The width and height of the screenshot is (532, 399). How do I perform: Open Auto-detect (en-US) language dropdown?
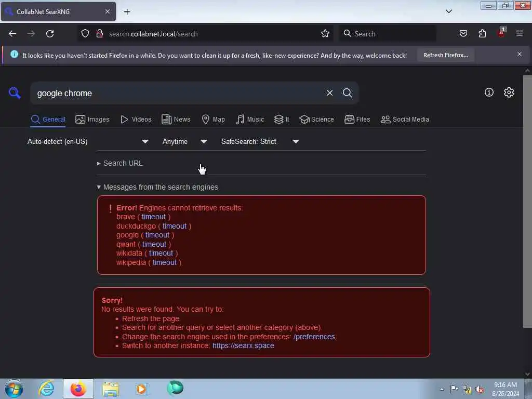pos(88,141)
